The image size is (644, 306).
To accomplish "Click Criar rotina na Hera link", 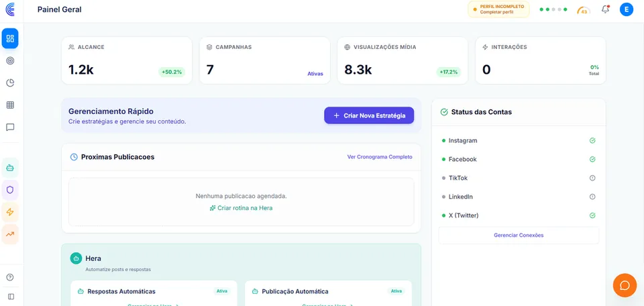I will point(241,208).
